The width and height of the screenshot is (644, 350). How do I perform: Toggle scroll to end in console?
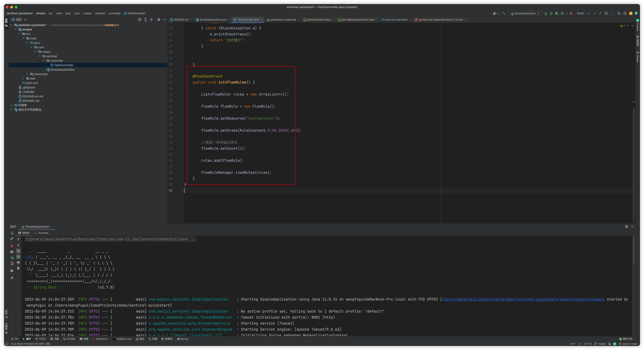(18, 257)
